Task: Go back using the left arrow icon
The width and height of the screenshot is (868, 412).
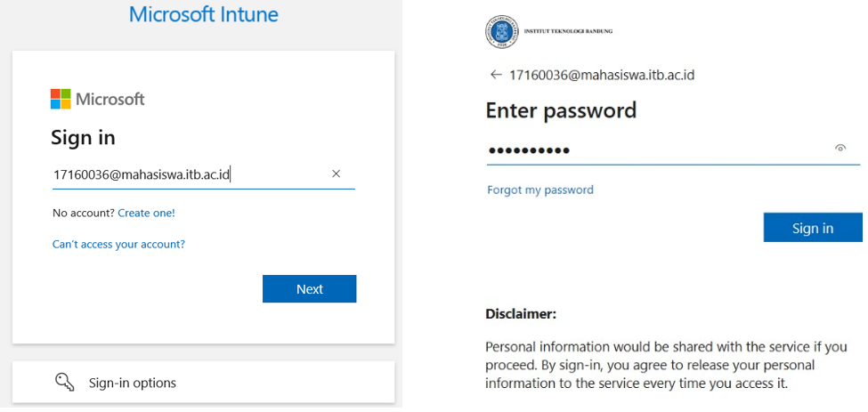Action: (x=496, y=75)
